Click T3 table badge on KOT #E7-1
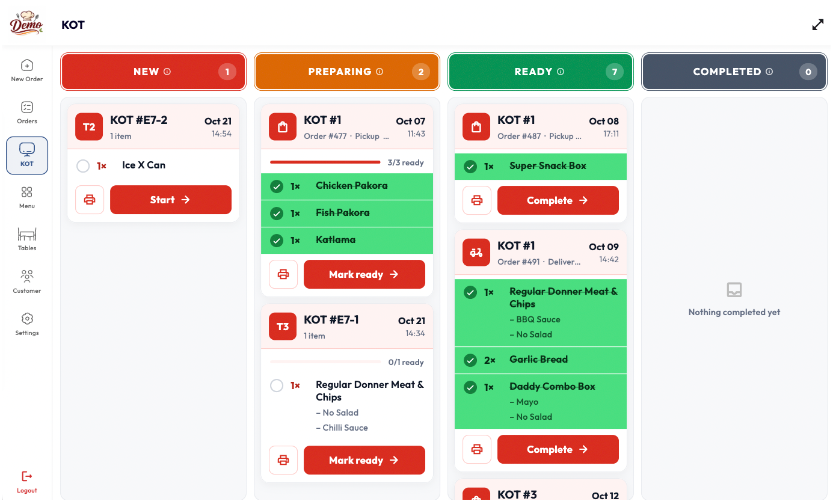Screen dimensions: 833x504 tap(283, 327)
